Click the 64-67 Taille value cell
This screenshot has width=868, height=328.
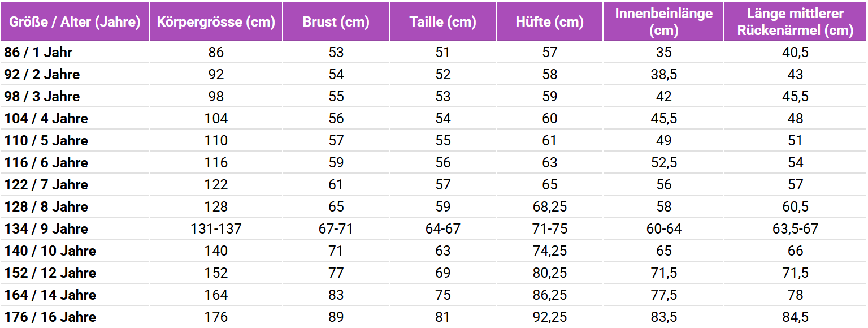coord(443,229)
